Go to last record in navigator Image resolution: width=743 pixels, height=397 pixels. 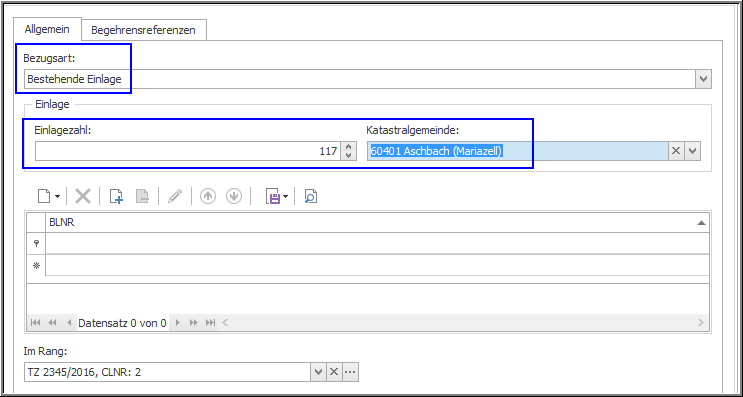[x=210, y=323]
